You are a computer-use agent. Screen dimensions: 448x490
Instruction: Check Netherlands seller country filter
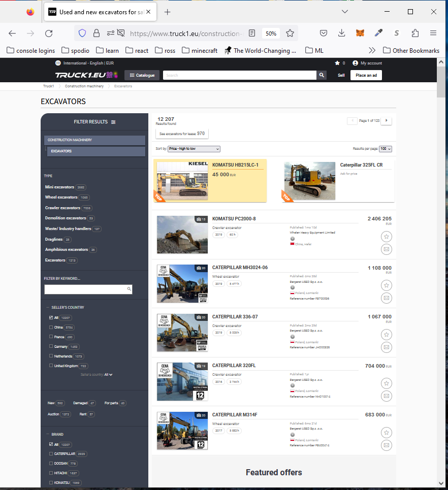[51, 356]
